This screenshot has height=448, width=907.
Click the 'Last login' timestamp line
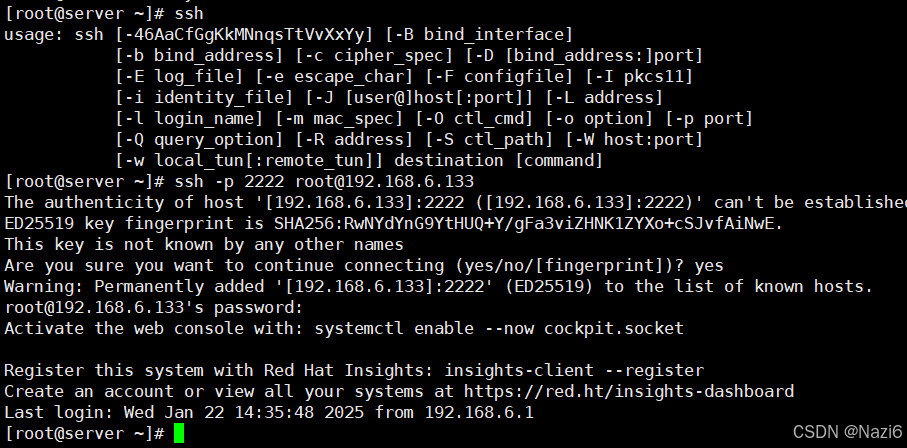coord(269,413)
